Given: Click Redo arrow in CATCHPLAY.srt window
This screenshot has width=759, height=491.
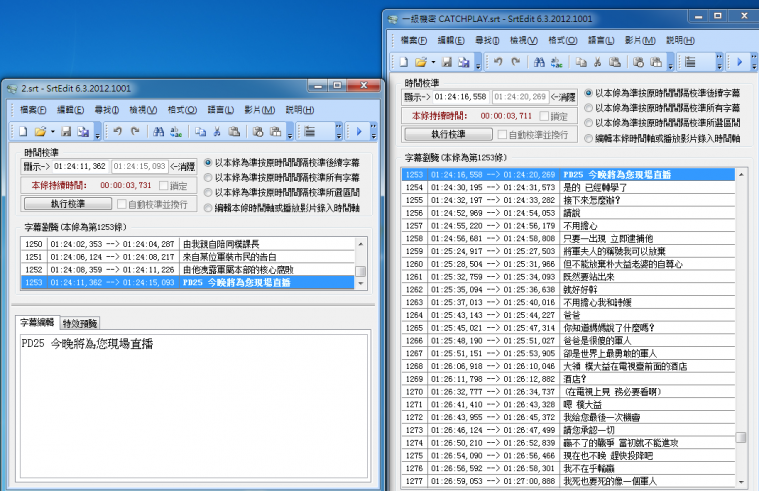Looking at the screenshot, I should click(x=516, y=62).
